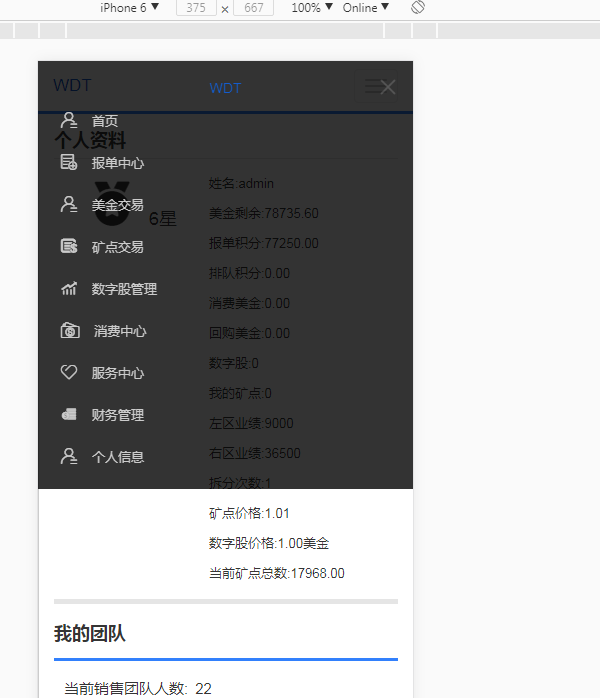
Task: Click the 美金交易 person icon
Action: coord(69,204)
